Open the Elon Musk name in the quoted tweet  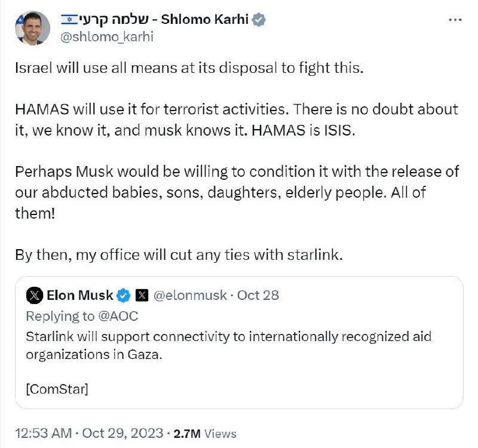click(79, 295)
